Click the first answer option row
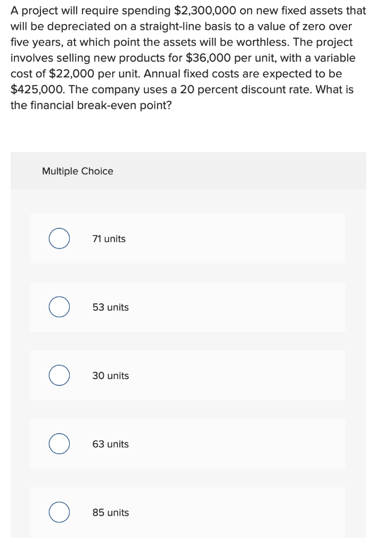This screenshot has height=546, width=392. coord(189,238)
